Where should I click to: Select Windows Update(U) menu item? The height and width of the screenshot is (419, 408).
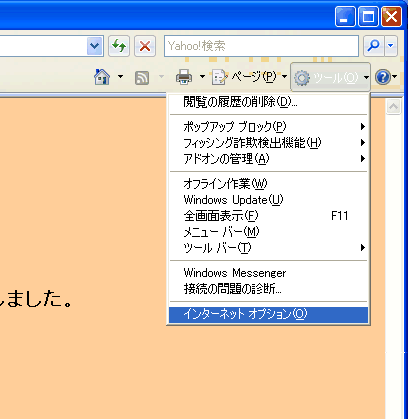[269, 200]
